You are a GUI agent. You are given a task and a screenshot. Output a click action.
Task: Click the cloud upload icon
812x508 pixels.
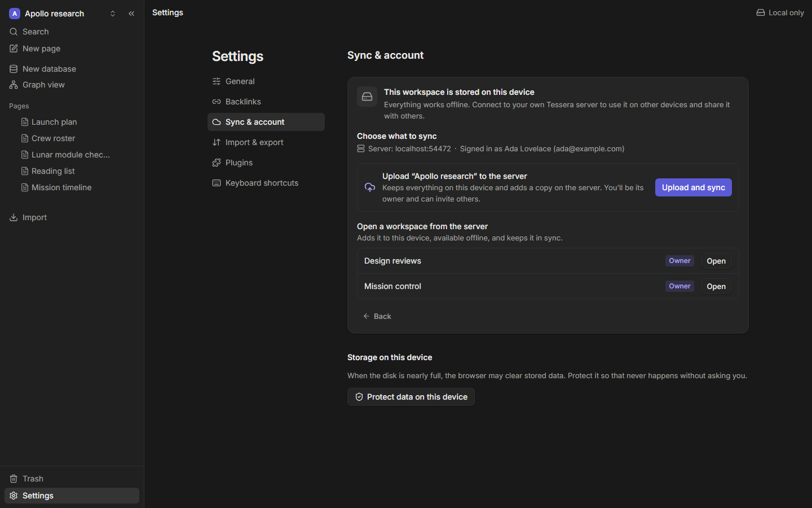(370, 187)
